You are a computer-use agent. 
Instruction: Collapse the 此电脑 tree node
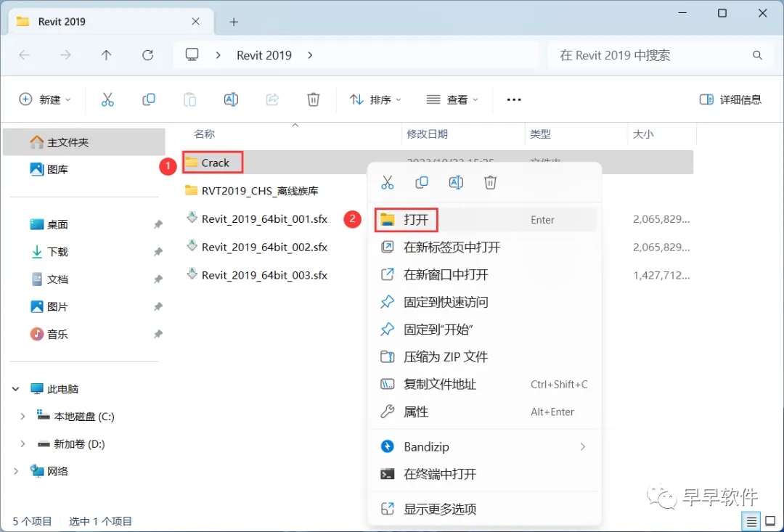click(15, 388)
